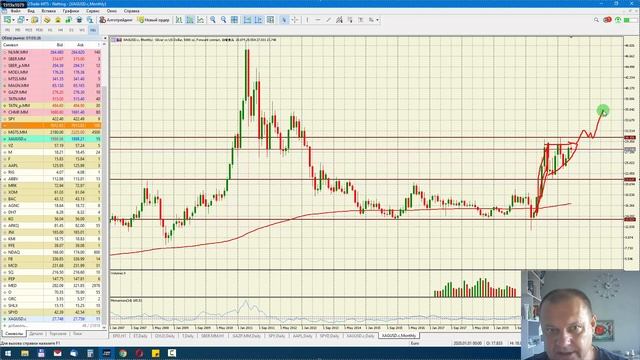This screenshot has height=360, width=640.
Task: Open the Profiles toolbar icon
Action: 21,20
